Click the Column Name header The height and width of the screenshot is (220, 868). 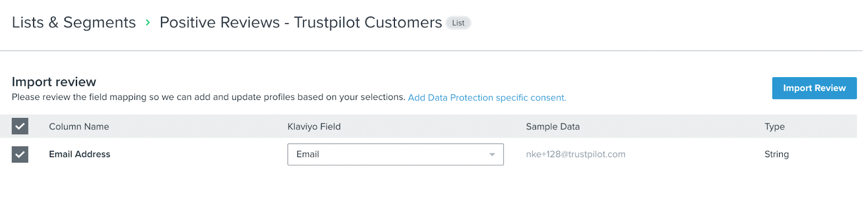79,127
